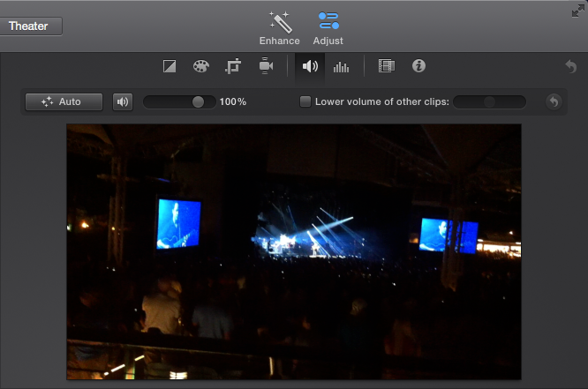The image size is (588, 389).
Task: Mute the clip audio
Action: 123,101
